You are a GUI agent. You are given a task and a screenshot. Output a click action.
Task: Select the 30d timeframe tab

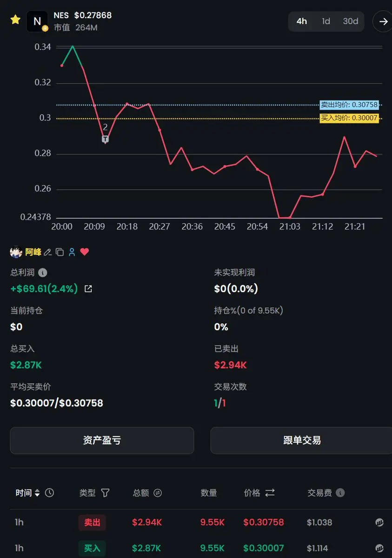(351, 21)
